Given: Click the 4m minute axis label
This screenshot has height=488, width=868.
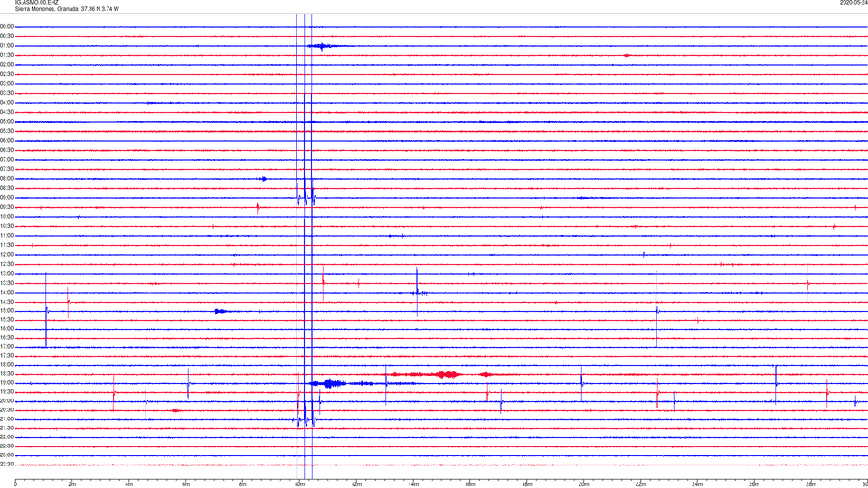Looking at the screenshot, I should click(129, 484).
